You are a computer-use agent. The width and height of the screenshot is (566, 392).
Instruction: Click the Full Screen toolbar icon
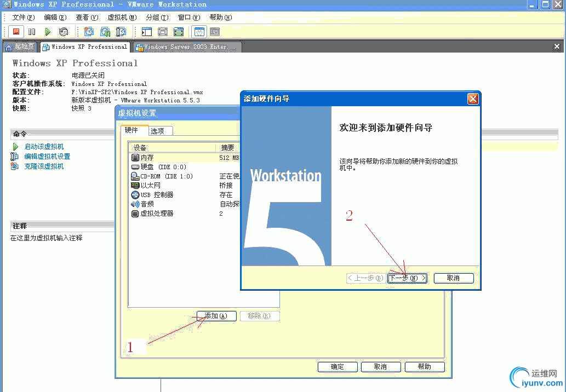179,32
